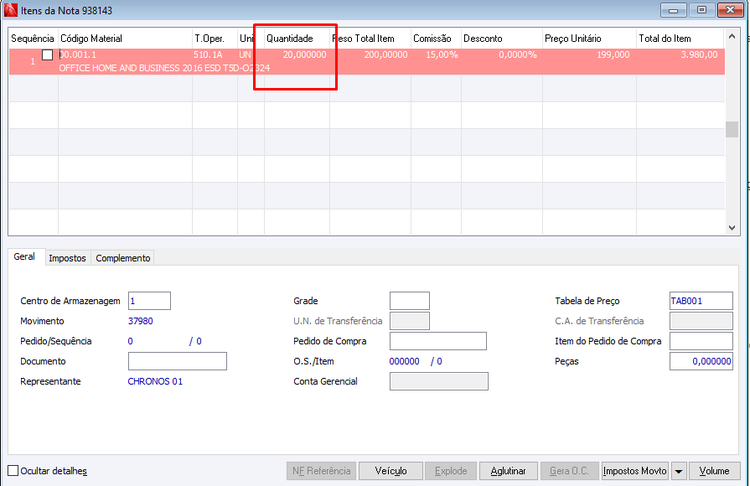Click the Grade input field
The image size is (750, 486).
(409, 301)
